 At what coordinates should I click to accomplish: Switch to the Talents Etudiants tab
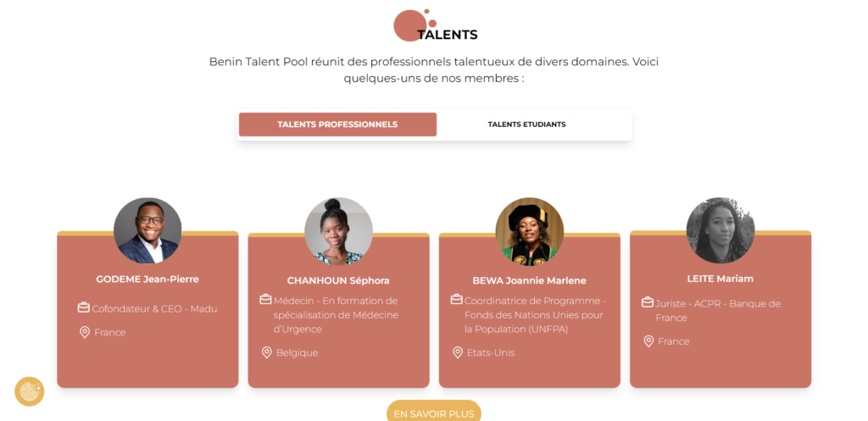coord(526,125)
